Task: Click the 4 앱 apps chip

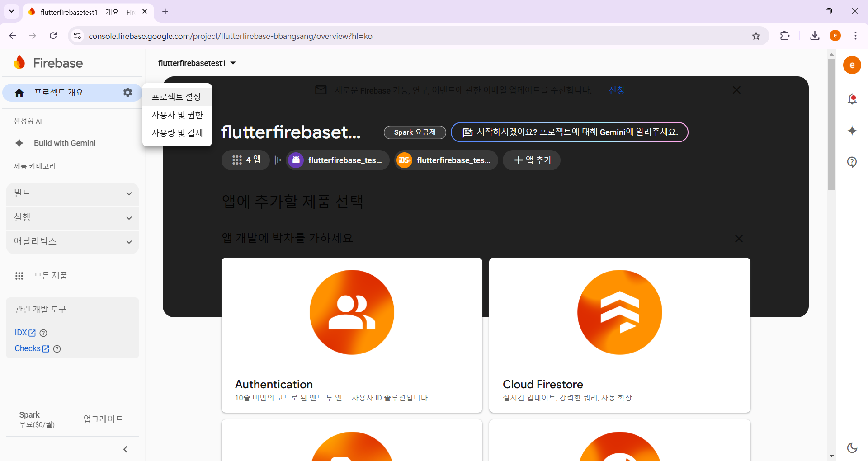Action: (245, 160)
